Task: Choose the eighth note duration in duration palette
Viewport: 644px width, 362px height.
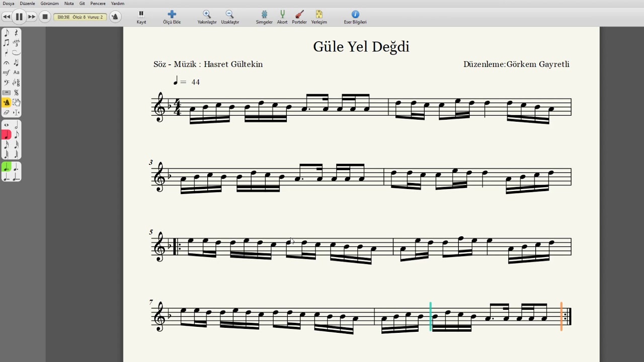Action: tap(16, 135)
